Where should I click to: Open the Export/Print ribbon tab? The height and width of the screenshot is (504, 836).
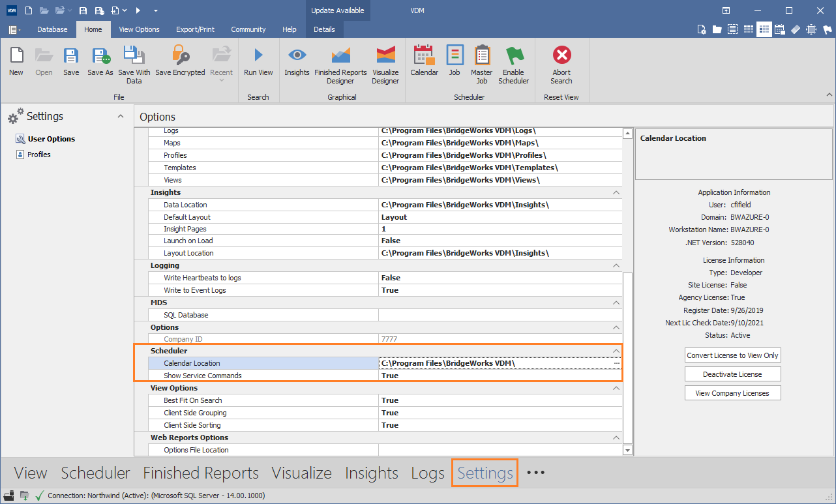click(195, 29)
